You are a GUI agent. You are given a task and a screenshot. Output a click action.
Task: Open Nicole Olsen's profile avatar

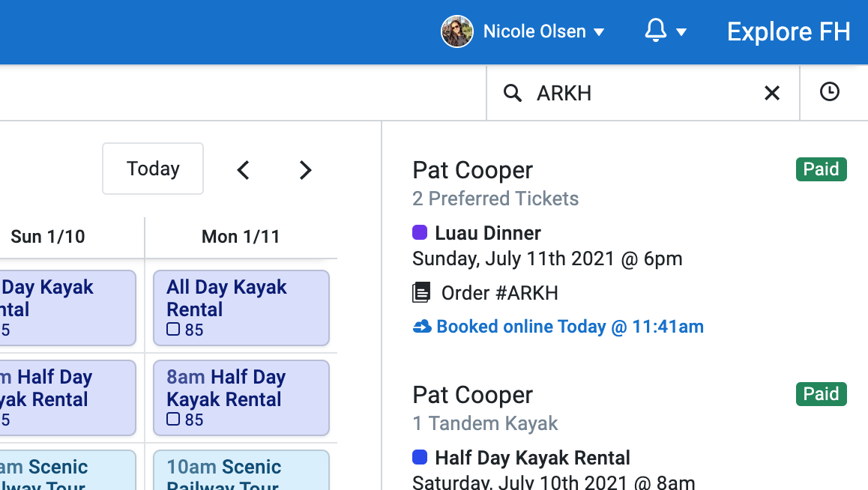click(456, 31)
